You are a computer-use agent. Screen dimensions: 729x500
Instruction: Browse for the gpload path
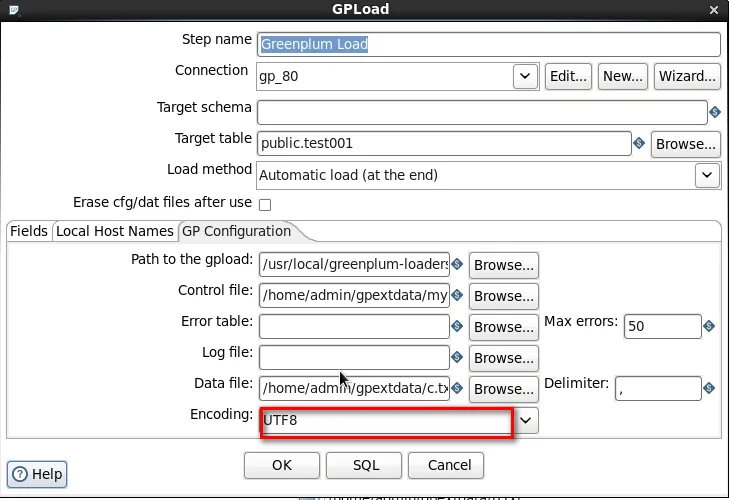504,265
